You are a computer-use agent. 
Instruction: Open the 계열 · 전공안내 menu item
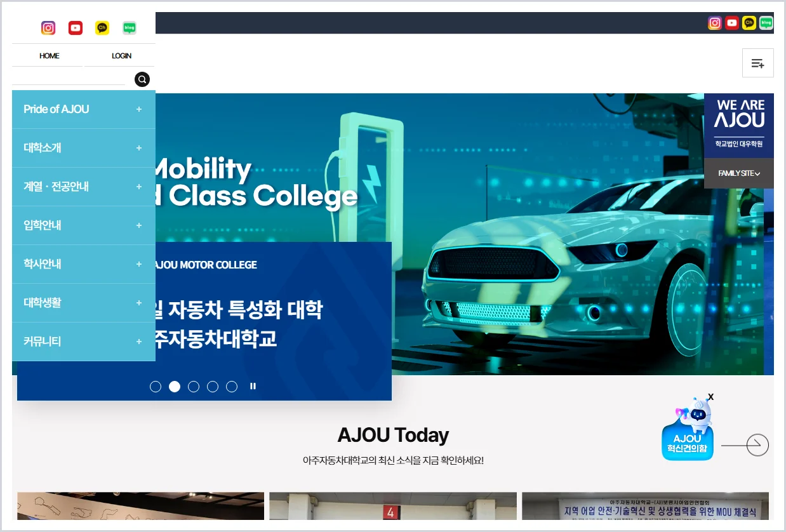point(83,187)
